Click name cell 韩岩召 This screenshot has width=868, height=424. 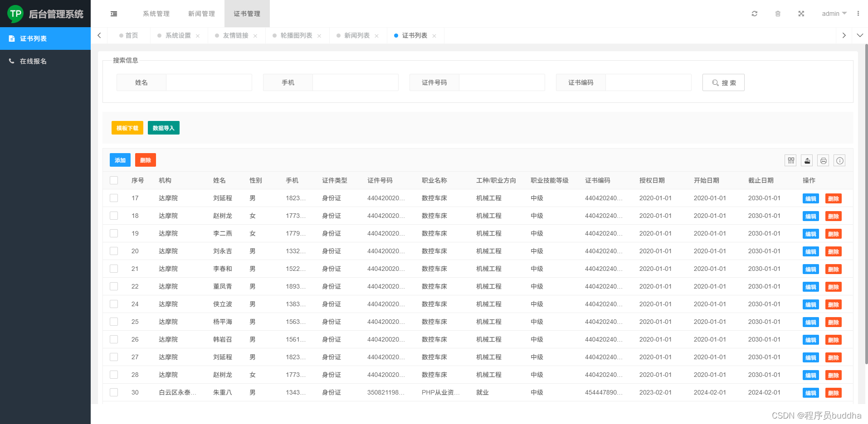223,339
